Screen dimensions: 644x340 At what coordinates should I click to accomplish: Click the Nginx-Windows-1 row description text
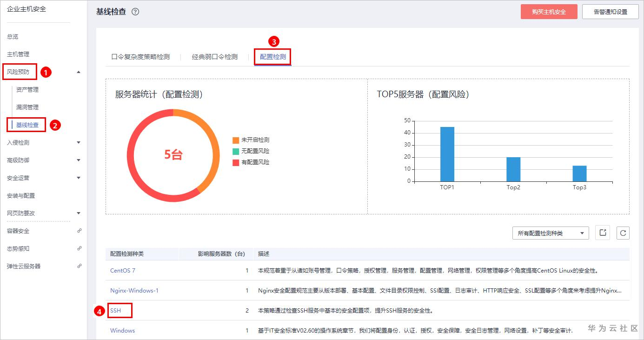click(439, 291)
